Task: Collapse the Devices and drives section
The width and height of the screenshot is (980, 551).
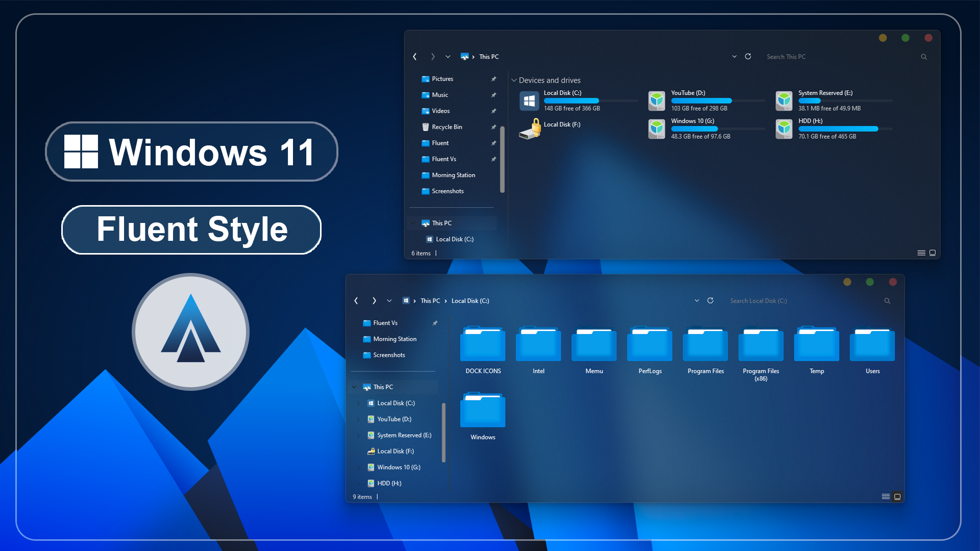Action: (513, 80)
